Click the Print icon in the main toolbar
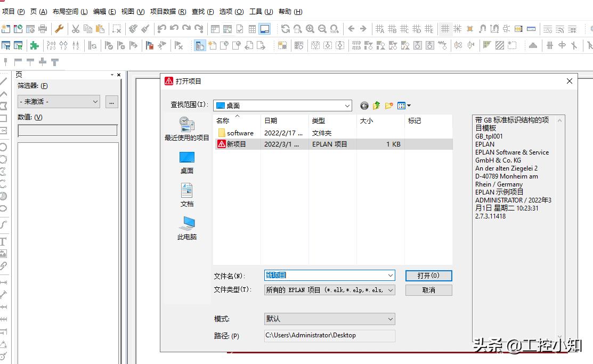The width and height of the screenshot is (593, 364). 43,29
